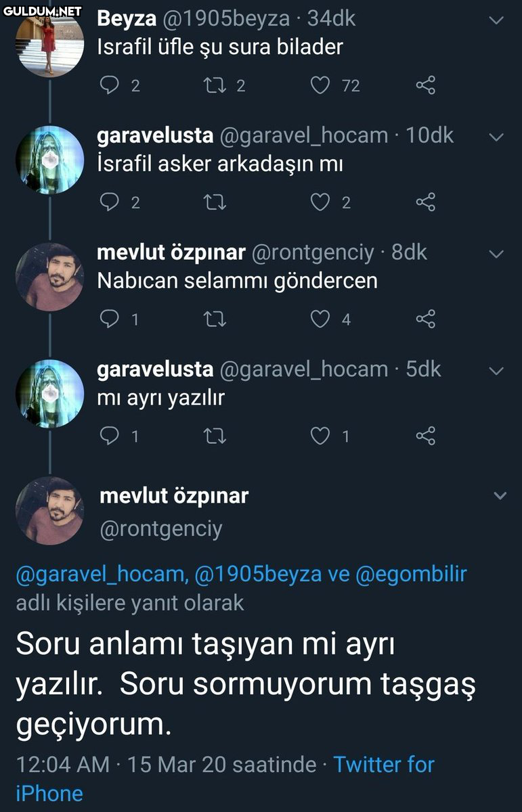Reply to "Nabıcan selammı göndercen" tweet
522x812 pixels.
(109, 319)
